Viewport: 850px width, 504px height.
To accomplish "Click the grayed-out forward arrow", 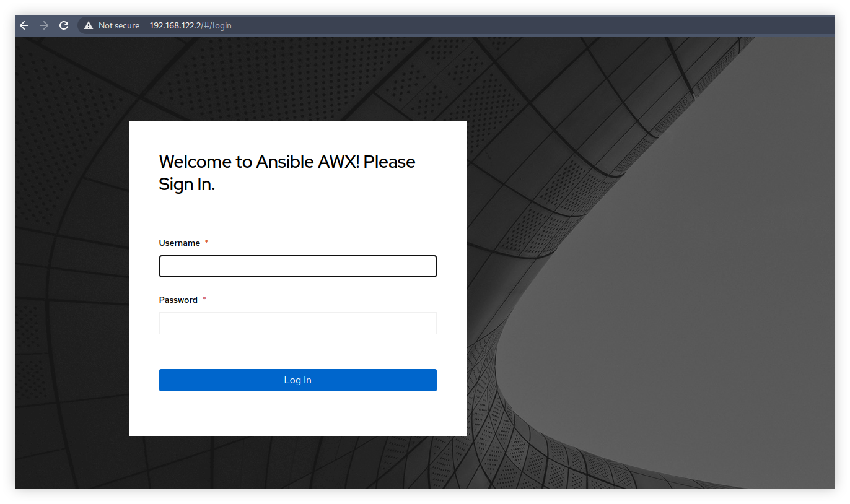I will click(43, 25).
